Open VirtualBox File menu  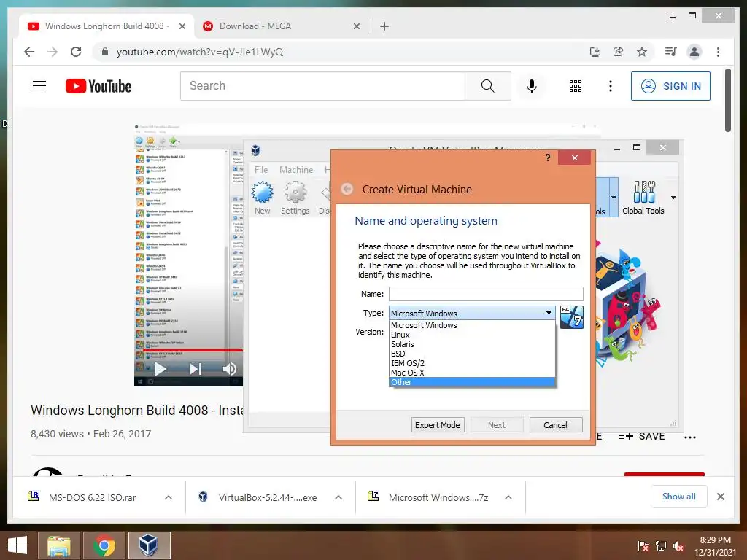(261, 169)
